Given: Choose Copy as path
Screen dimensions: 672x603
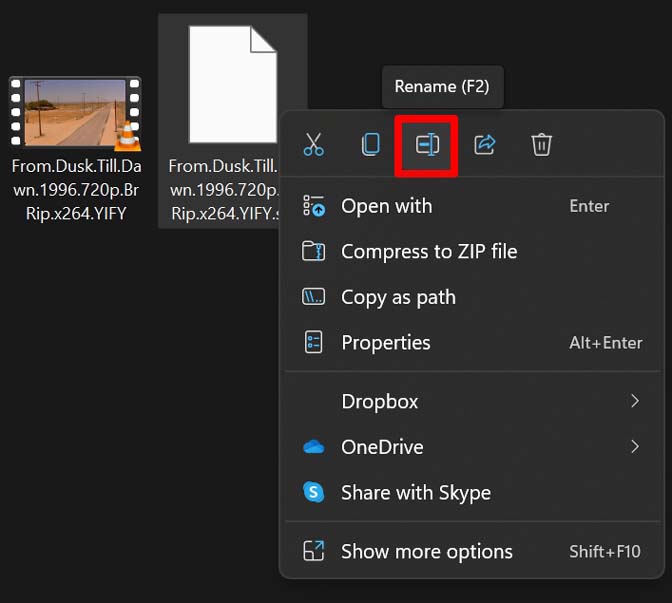Looking at the screenshot, I should pyautogui.click(x=398, y=297).
